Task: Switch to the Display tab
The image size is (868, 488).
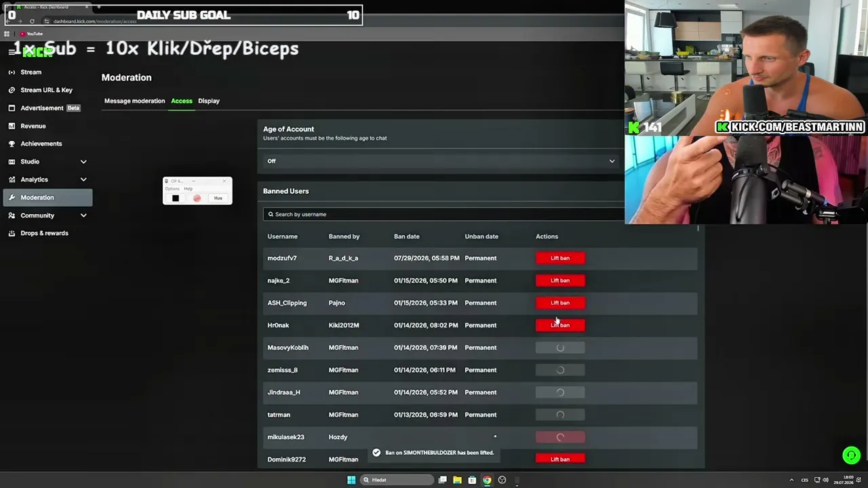Action: [x=209, y=101]
